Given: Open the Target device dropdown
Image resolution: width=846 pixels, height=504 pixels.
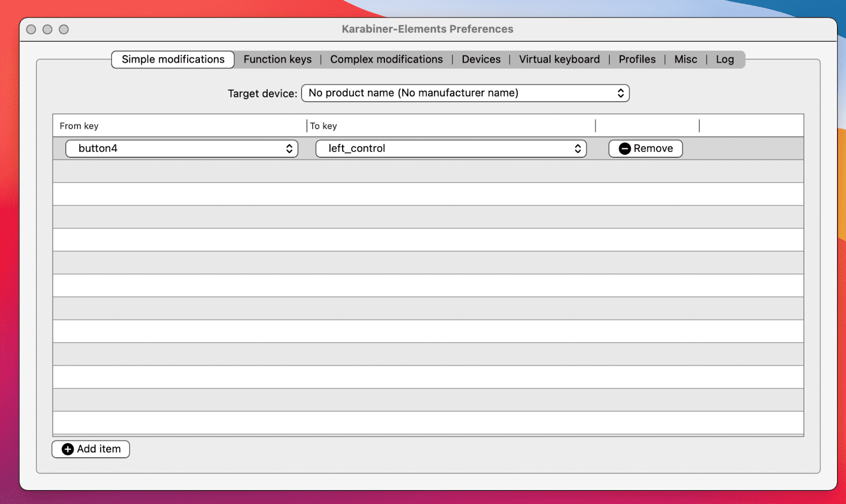Looking at the screenshot, I should tap(465, 93).
